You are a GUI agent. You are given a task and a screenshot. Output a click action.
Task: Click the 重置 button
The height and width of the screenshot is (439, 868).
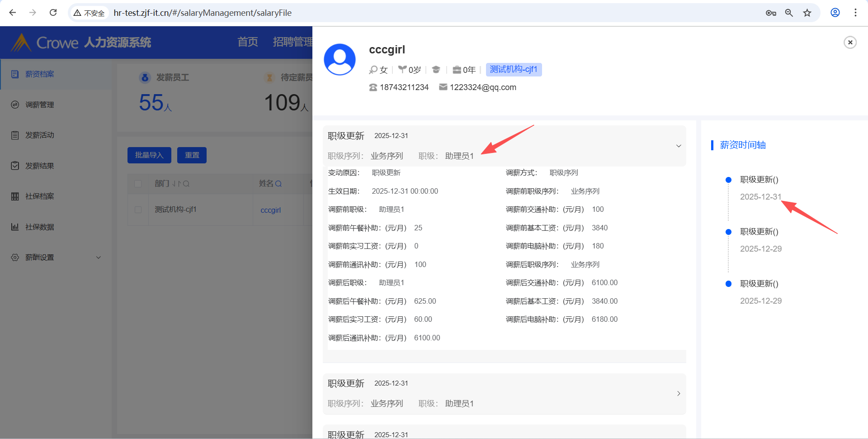(x=192, y=155)
